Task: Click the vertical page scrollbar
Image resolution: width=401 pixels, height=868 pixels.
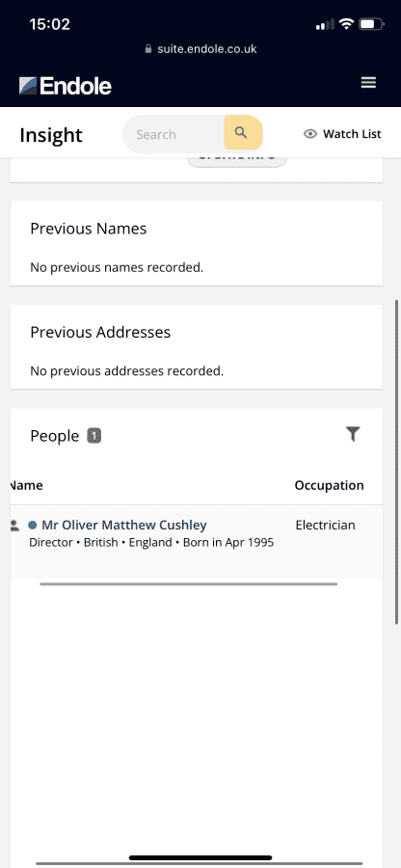Action: click(396, 462)
